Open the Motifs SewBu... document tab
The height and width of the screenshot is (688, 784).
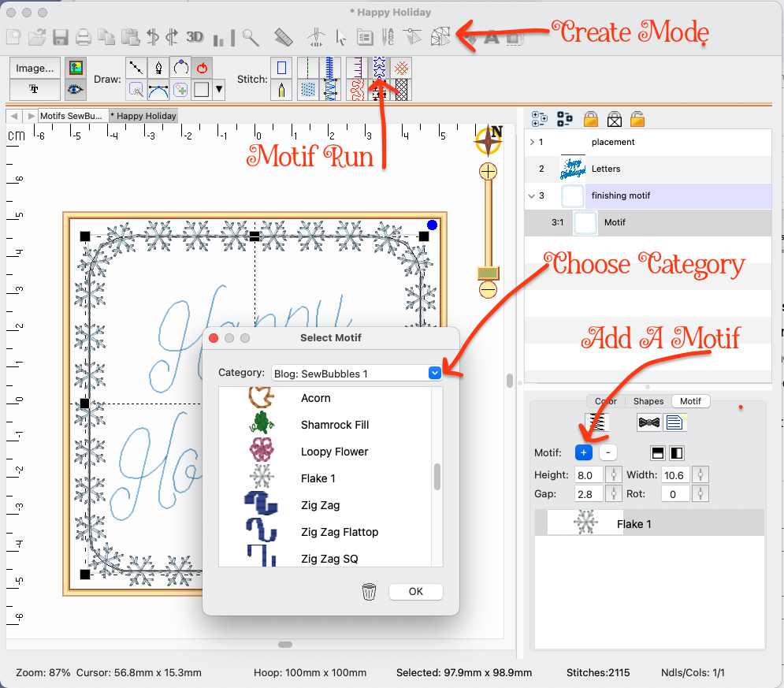pyautogui.click(x=73, y=116)
